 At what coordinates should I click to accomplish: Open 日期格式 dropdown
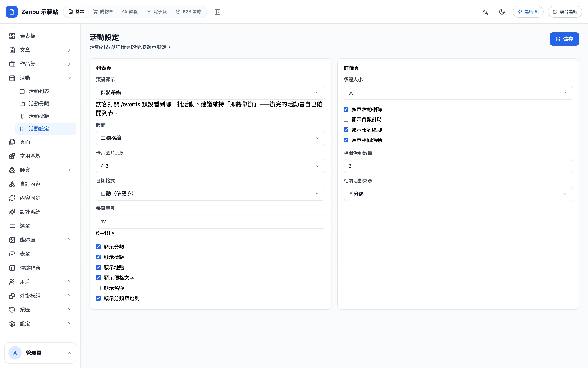210,194
